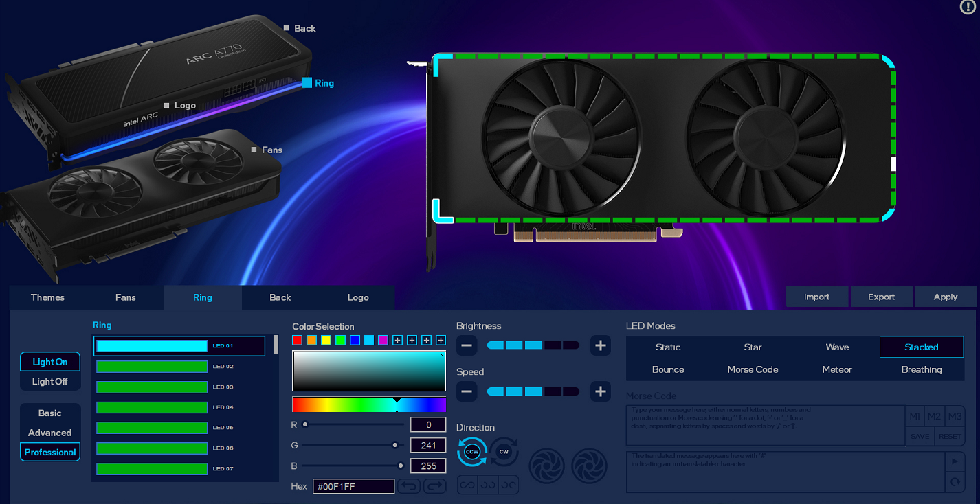This screenshot has height=504, width=980.
Task: Switch to the Ring tab
Action: click(203, 297)
